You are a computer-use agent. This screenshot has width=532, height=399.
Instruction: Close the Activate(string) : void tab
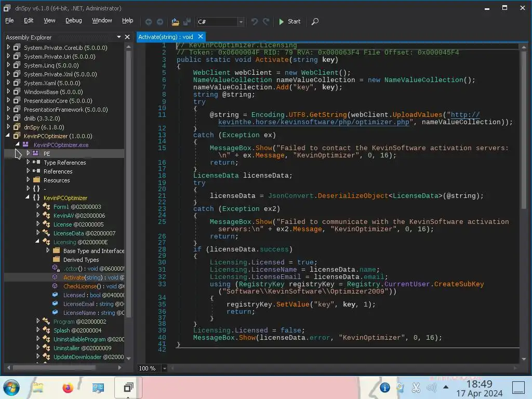coord(201,36)
